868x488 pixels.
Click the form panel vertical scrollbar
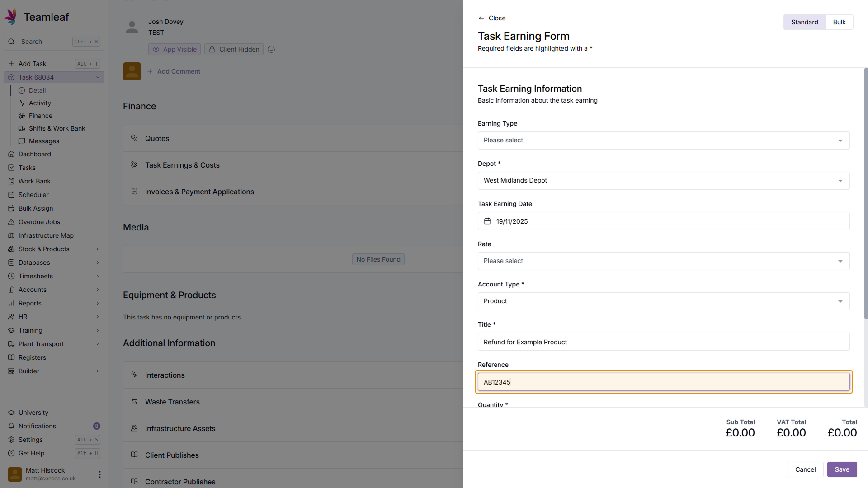click(x=866, y=194)
